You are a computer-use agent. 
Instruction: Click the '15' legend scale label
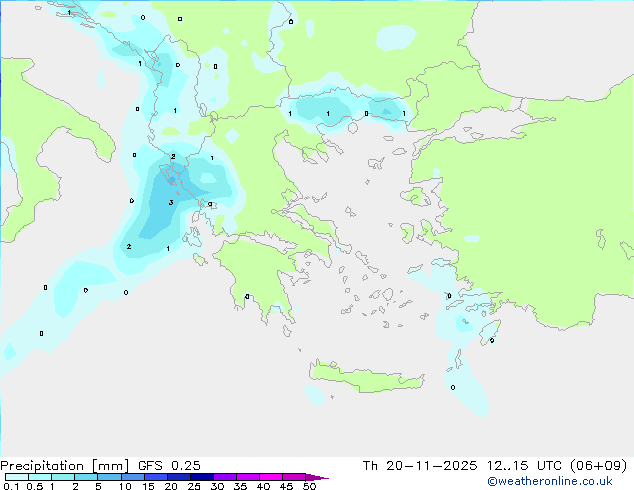point(148,486)
